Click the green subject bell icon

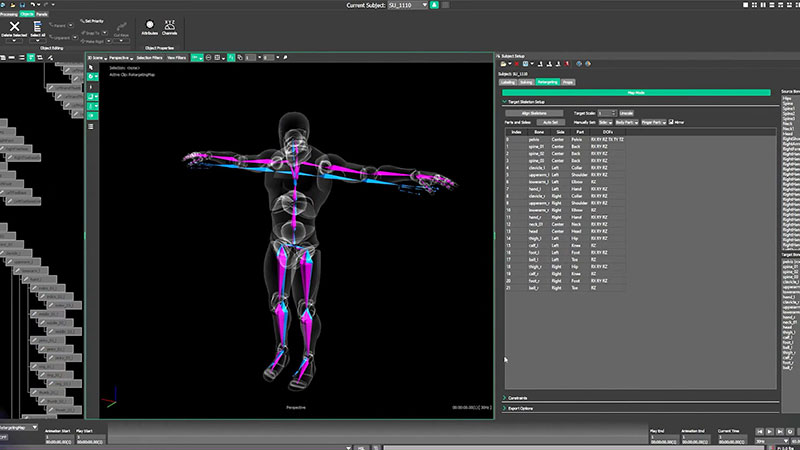point(434,5)
